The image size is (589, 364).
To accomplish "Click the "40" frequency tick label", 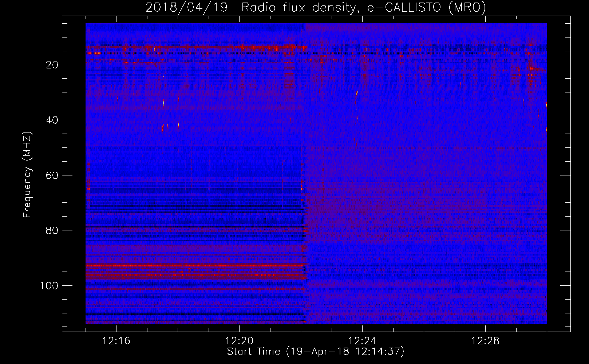I will [x=52, y=120].
